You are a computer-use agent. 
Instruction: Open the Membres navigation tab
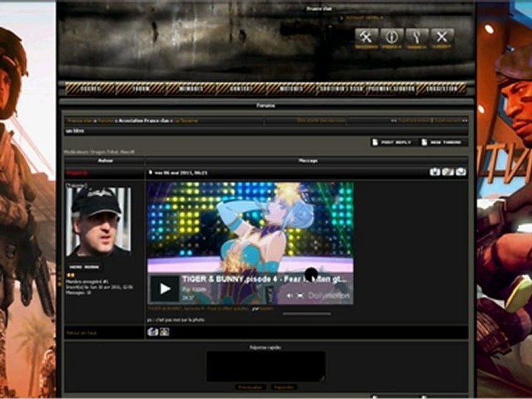click(x=191, y=89)
